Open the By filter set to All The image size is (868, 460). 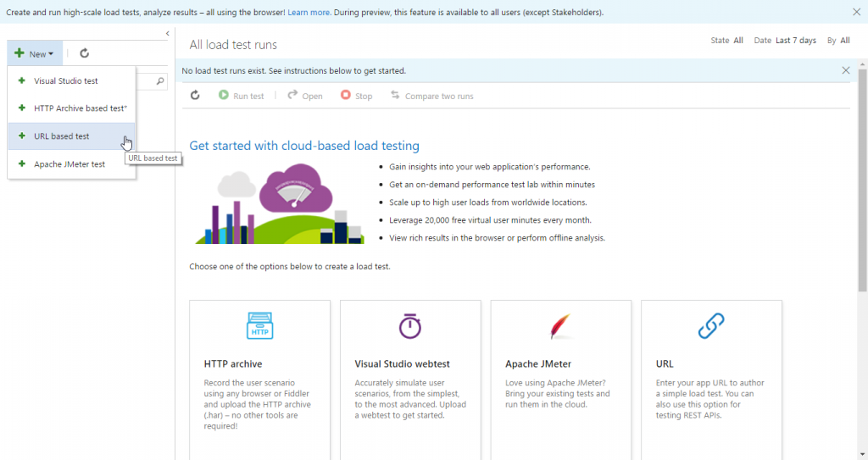coord(838,41)
